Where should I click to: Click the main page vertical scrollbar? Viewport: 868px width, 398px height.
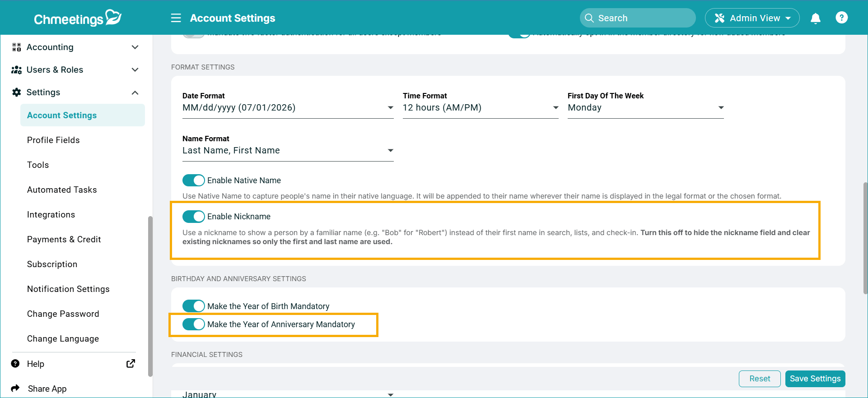coord(865,238)
